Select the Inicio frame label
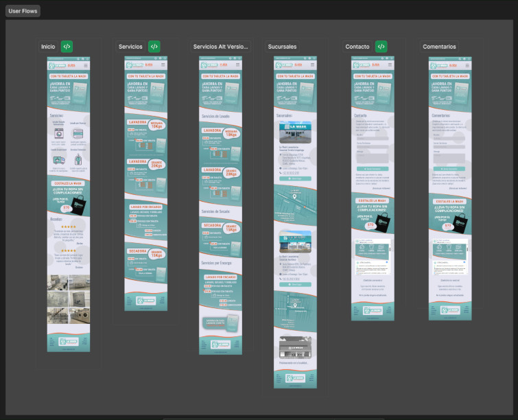This screenshot has width=518, height=420. click(x=48, y=47)
